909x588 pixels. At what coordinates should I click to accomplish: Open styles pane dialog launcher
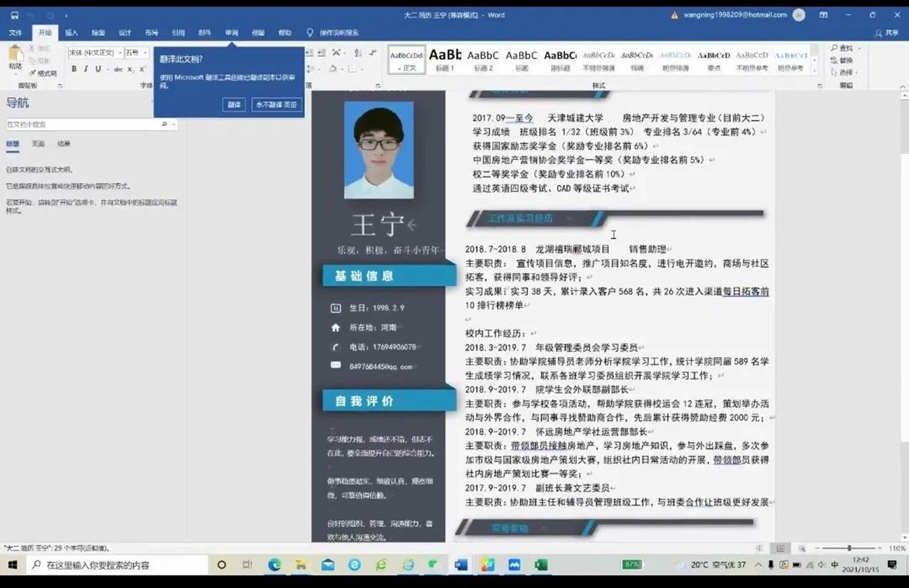coord(819,86)
